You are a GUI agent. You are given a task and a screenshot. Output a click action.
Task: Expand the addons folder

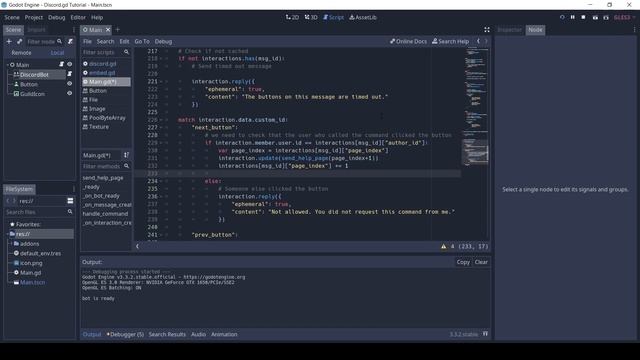tap(12, 244)
